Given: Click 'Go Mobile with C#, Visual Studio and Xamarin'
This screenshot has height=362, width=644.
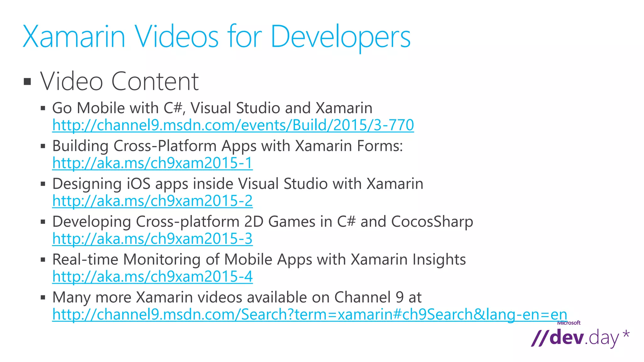Looking at the screenshot, I should point(212,108).
